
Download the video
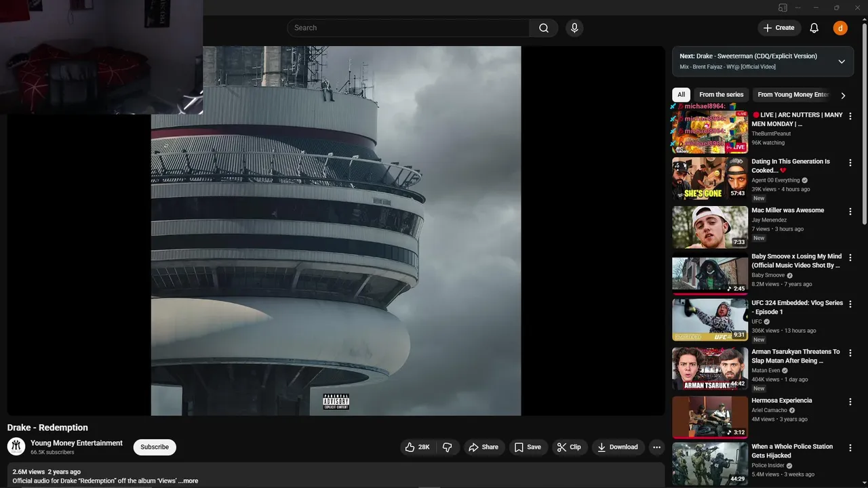pos(618,447)
